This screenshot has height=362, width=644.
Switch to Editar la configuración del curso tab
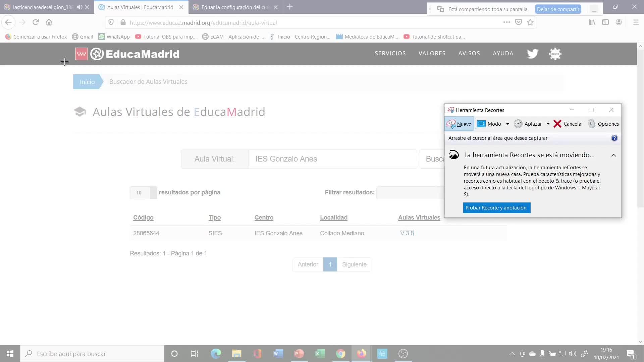(x=235, y=7)
